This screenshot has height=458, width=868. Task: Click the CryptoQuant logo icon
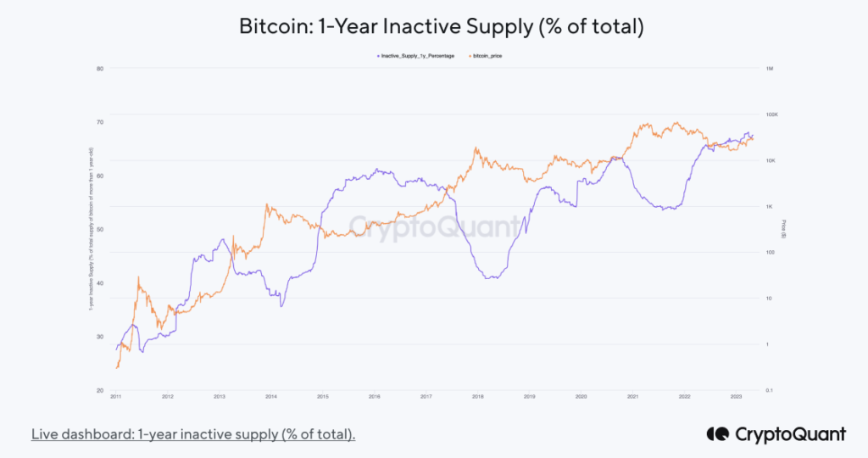pyautogui.click(x=716, y=434)
